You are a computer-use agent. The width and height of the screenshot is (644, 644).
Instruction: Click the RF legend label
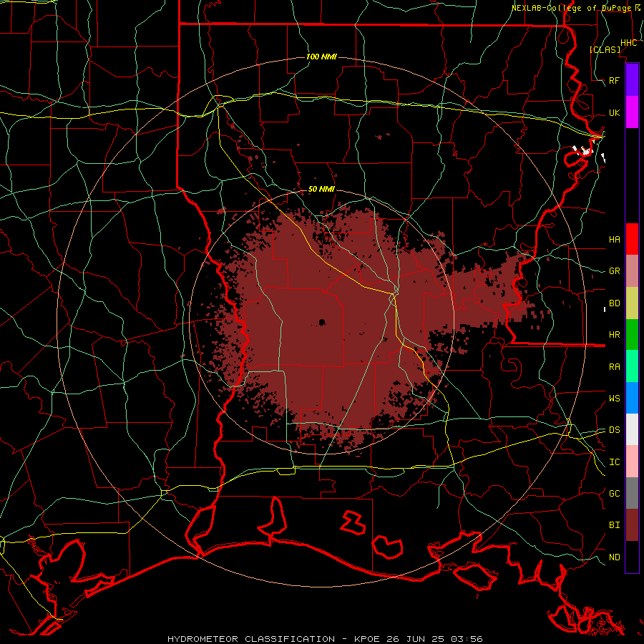coord(615,80)
